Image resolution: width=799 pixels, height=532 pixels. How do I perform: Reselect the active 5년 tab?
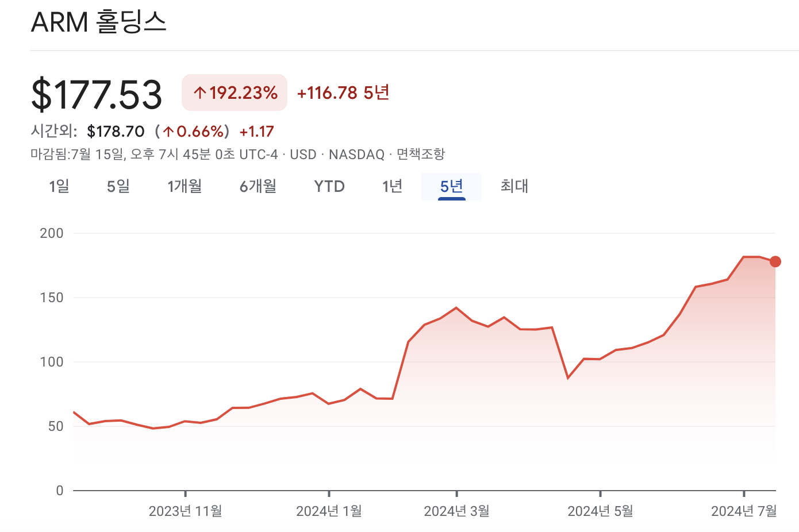(x=451, y=186)
